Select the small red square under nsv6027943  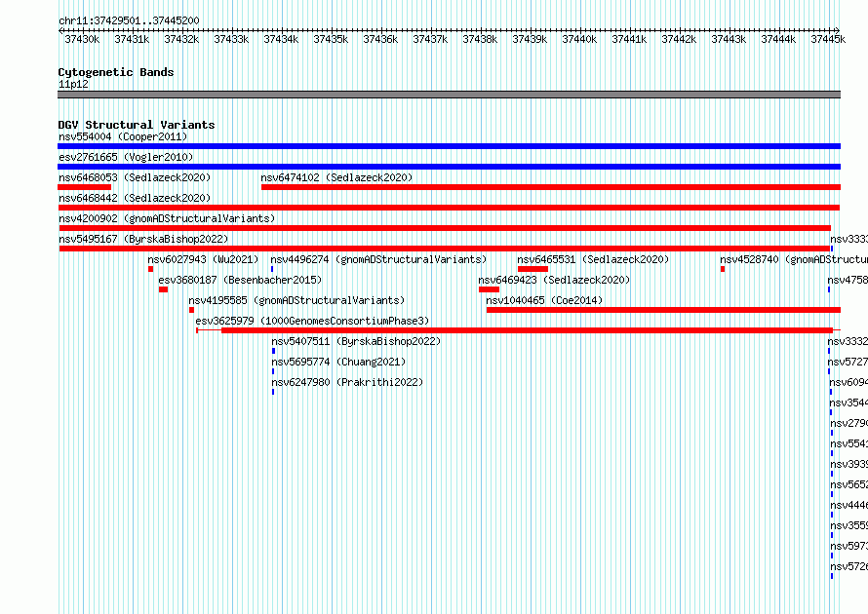[150, 269]
